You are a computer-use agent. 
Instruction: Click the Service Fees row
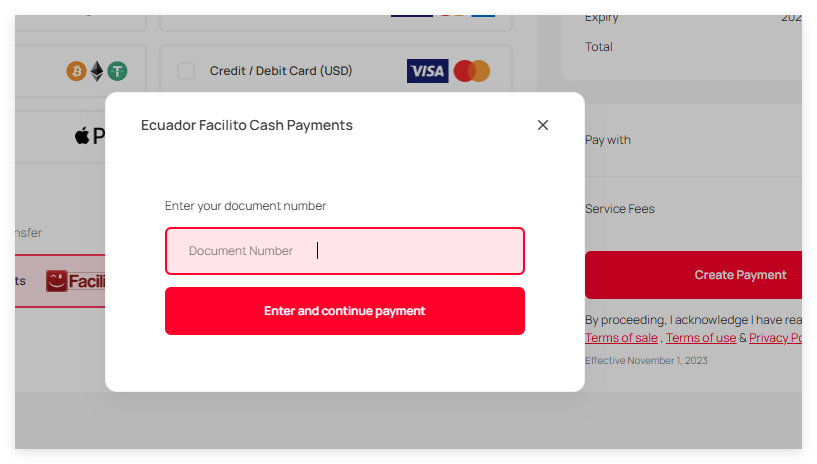point(693,209)
